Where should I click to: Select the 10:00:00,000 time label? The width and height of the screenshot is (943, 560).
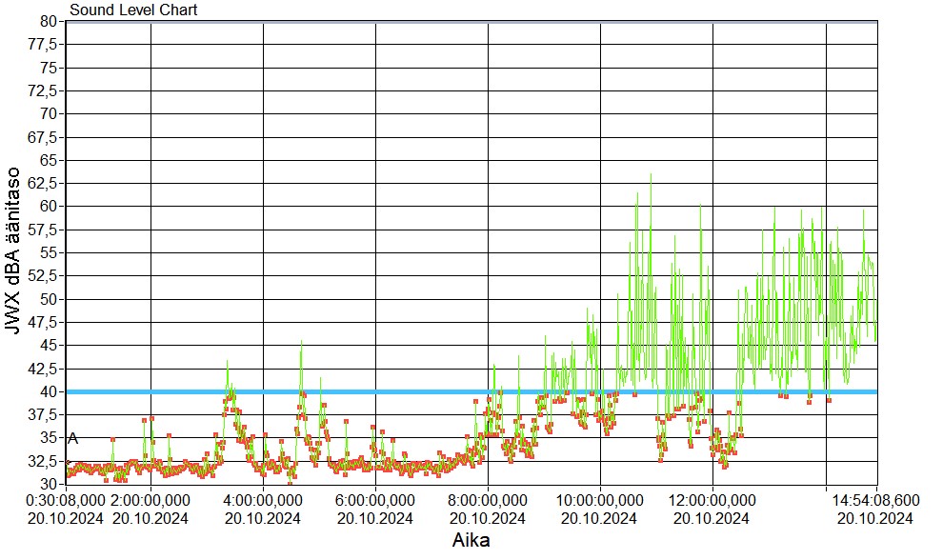600,499
